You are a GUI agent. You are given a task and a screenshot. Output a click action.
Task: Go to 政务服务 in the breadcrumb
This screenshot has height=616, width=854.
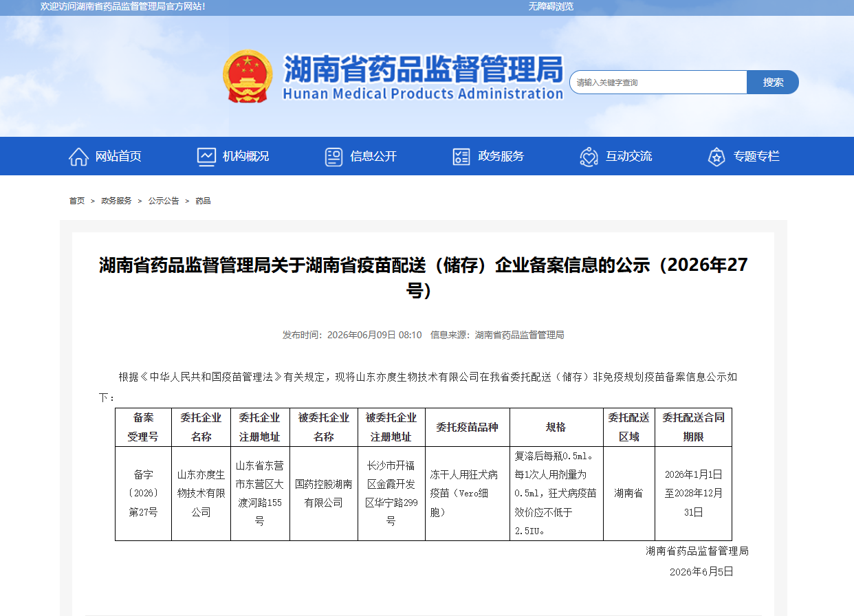[x=116, y=201]
